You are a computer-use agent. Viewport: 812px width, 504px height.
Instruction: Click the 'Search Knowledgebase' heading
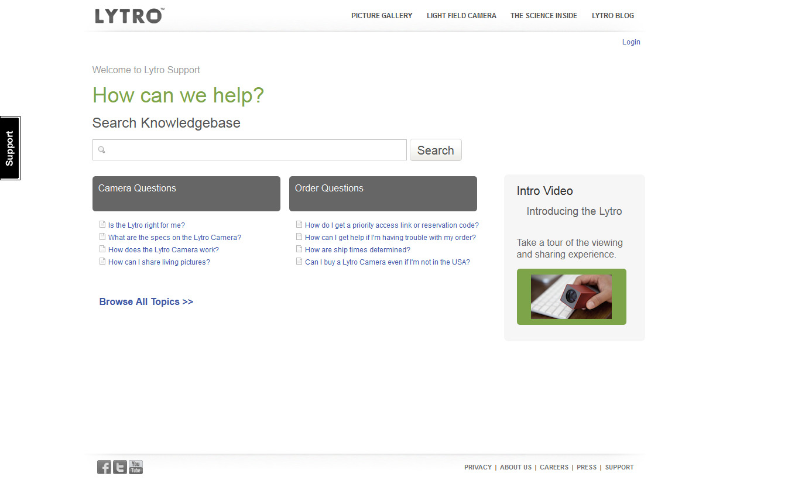(166, 124)
